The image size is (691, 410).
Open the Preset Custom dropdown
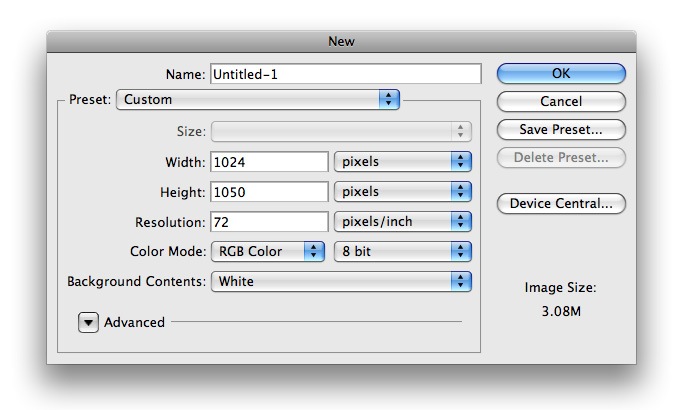(258, 100)
